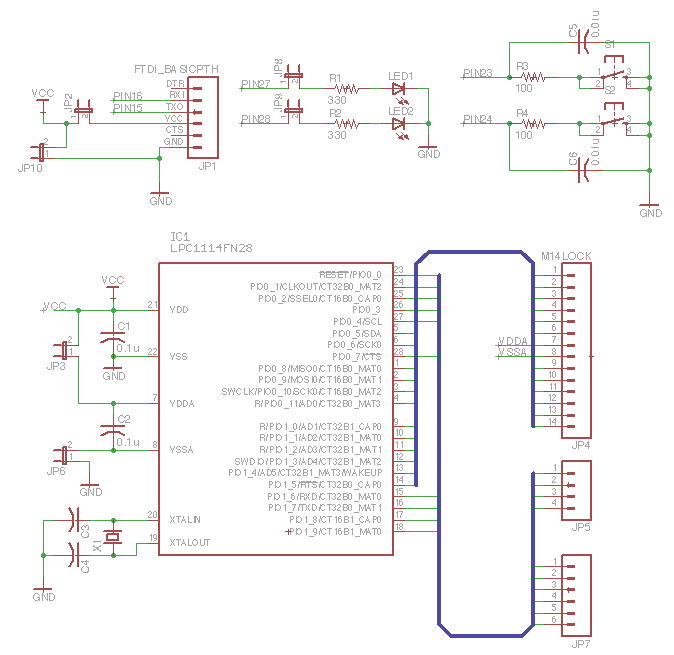The height and width of the screenshot is (655, 674).
Task: Click the VDDA net label near JP4
Action: pyautogui.click(x=512, y=342)
